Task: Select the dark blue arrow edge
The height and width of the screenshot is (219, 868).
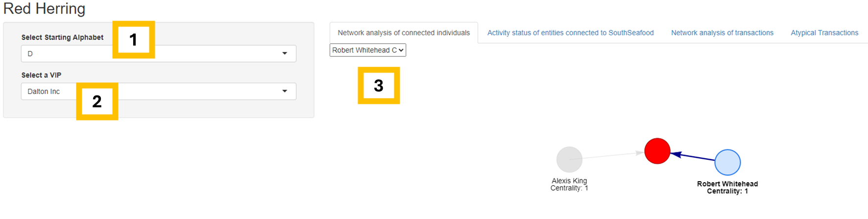Action: click(693, 157)
